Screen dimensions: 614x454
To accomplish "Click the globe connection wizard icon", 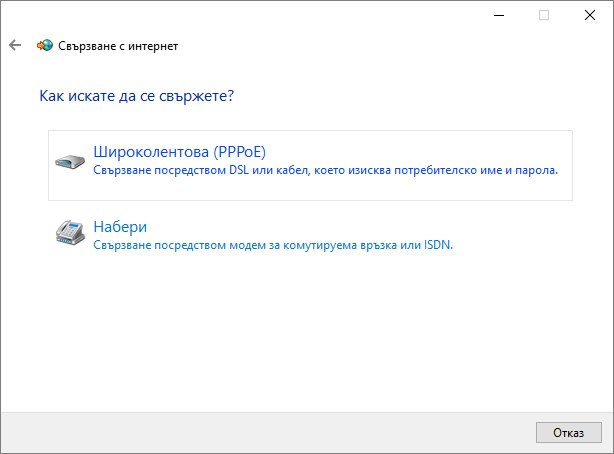I will [45, 45].
